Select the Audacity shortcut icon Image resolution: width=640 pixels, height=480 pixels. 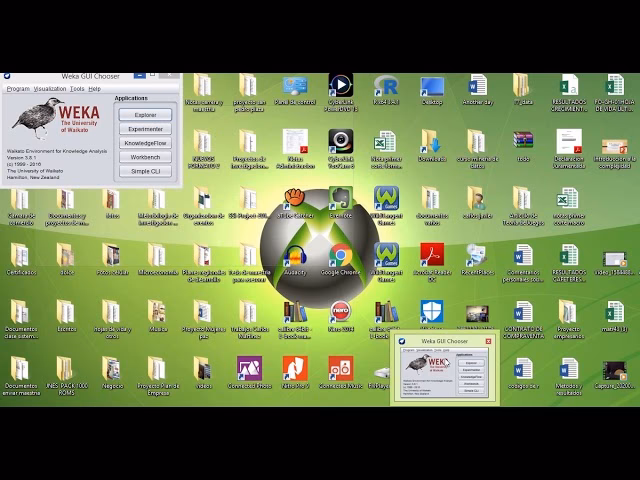(295, 260)
